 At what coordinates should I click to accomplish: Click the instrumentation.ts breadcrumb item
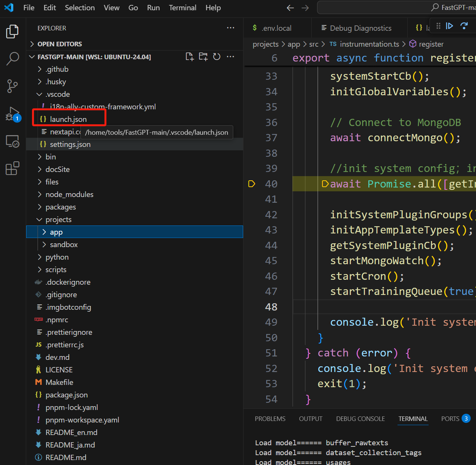point(369,44)
